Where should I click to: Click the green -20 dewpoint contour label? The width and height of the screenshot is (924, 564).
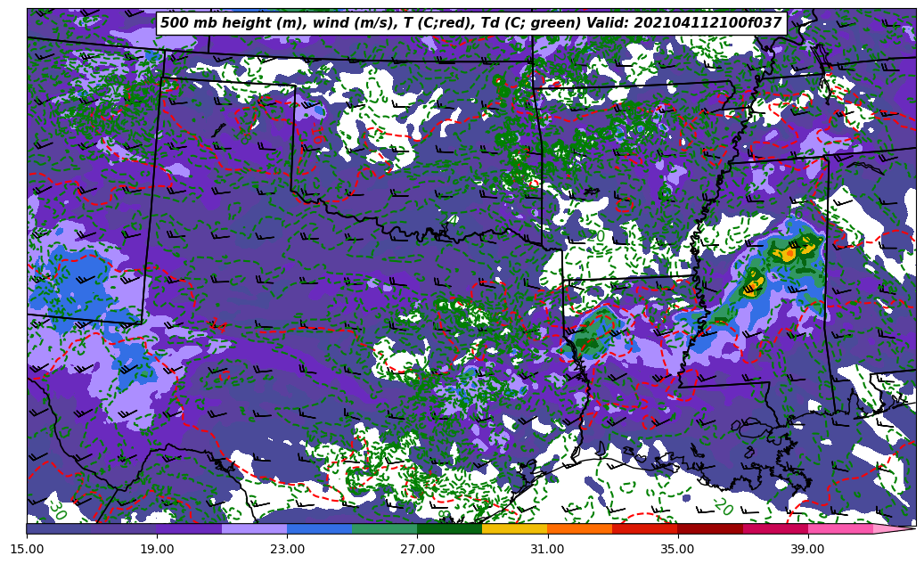point(723,505)
